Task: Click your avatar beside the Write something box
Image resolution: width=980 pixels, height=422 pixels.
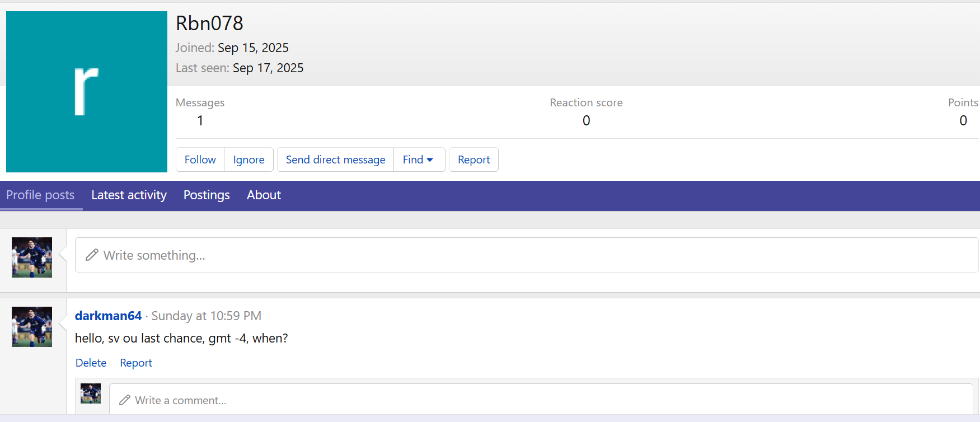Action: click(x=32, y=257)
